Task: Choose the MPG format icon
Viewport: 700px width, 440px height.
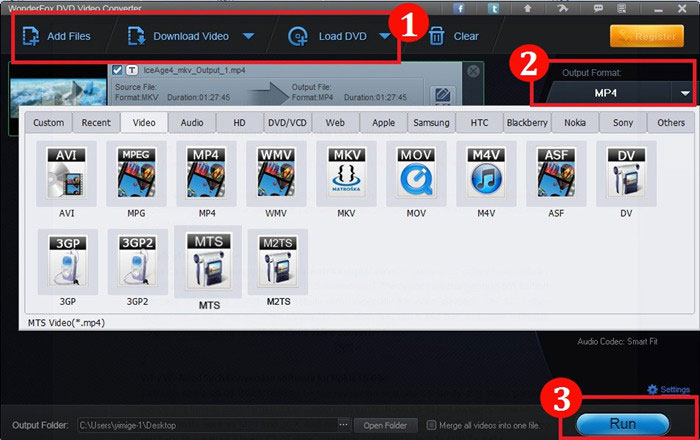Action: (136, 174)
